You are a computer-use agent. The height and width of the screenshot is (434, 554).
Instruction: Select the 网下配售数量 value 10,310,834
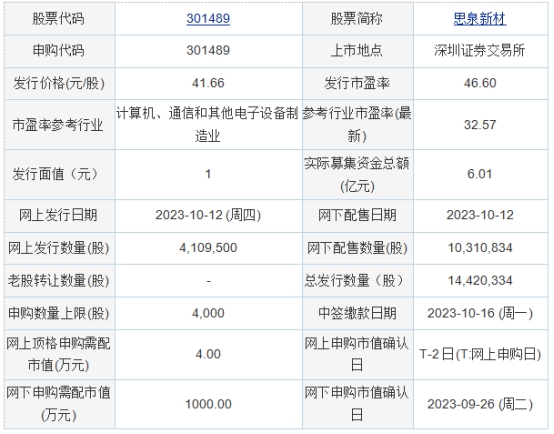[x=480, y=248]
